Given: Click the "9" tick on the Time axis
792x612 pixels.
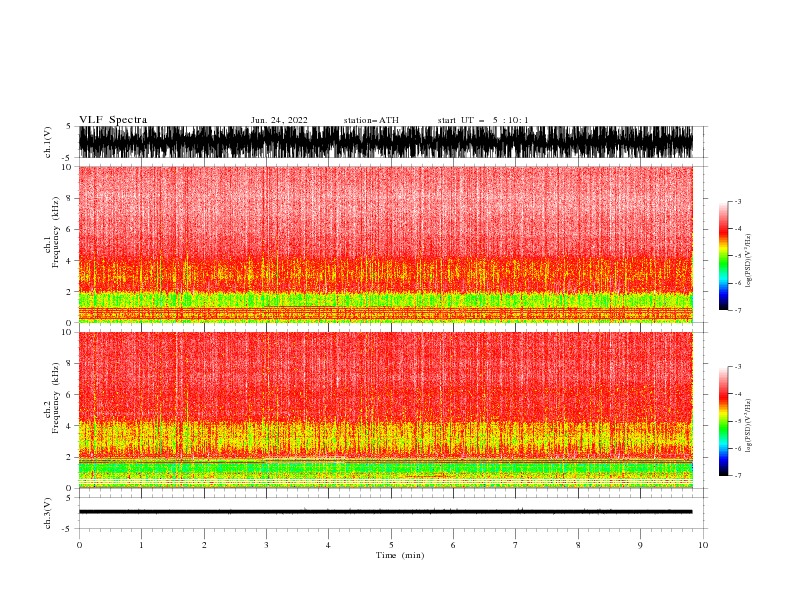Looking at the screenshot, I should click(x=640, y=545).
